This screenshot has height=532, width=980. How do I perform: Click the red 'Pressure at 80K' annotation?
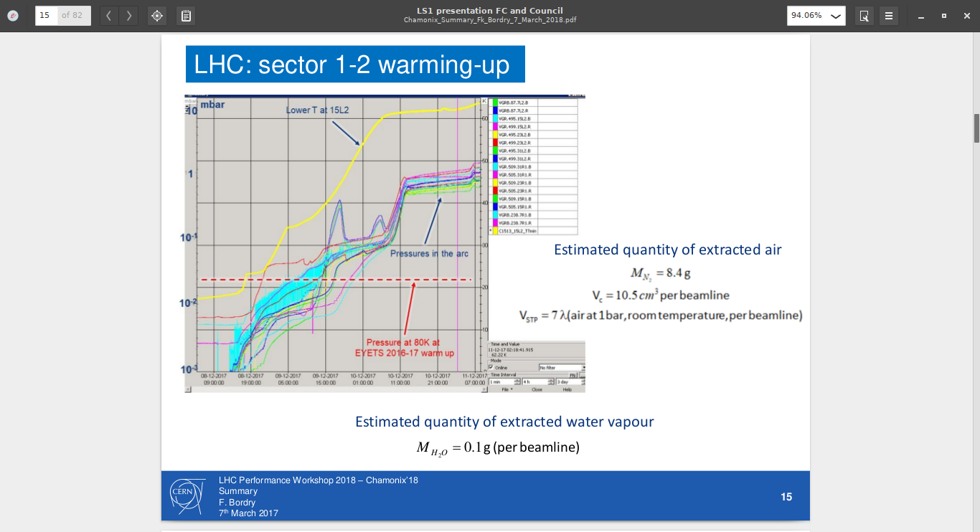click(x=404, y=348)
